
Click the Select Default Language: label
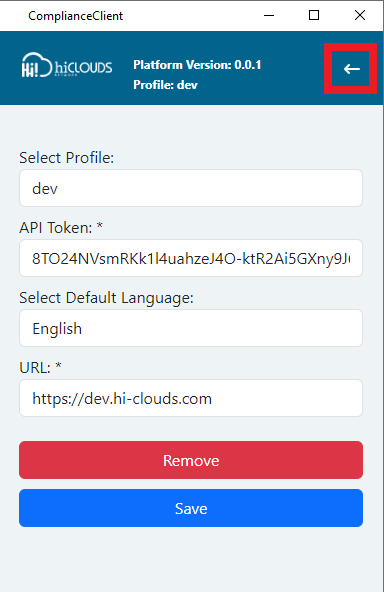coord(106,298)
